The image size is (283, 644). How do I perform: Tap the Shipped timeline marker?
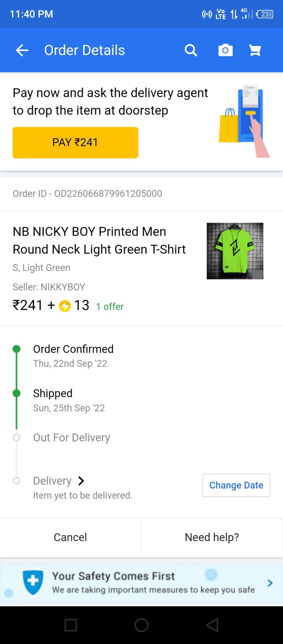16,393
